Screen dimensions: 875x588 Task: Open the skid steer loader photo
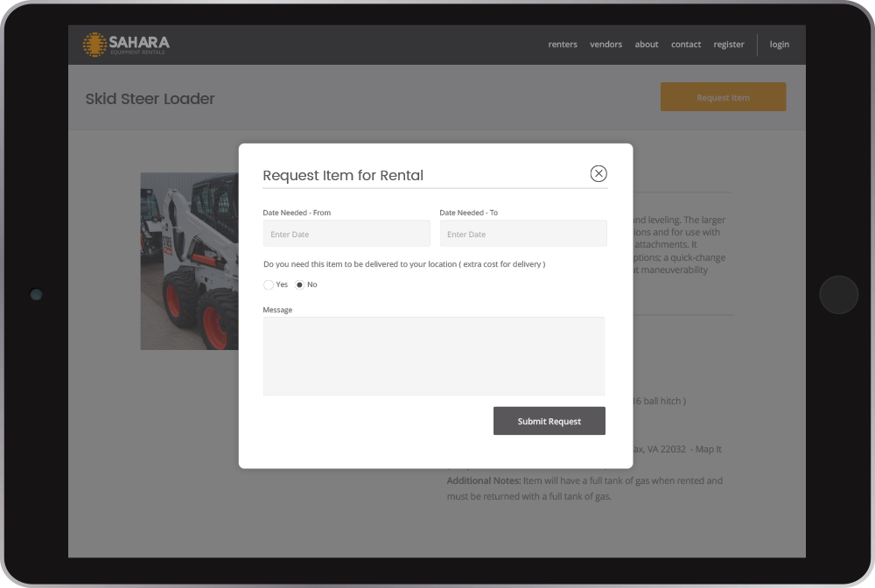189,261
